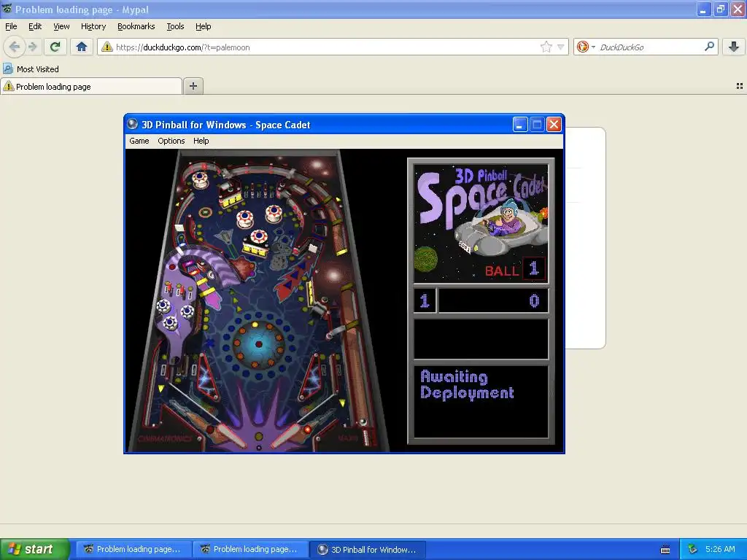This screenshot has height=560, width=747.
Task: Expand the address bar history dropdown arrow
Action: pos(561,47)
